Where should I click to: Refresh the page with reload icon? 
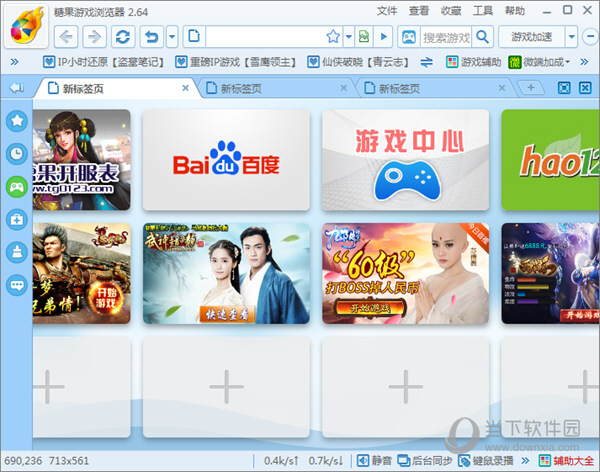click(123, 37)
